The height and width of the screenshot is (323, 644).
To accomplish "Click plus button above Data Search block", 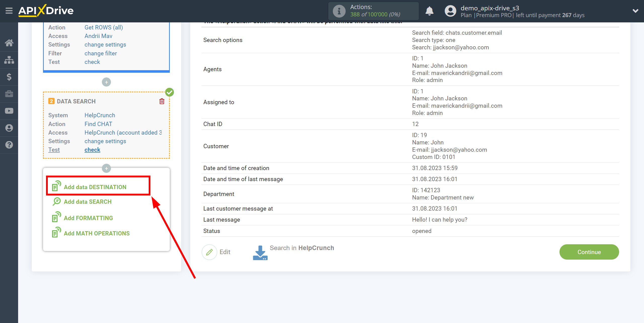I will point(106,82).
